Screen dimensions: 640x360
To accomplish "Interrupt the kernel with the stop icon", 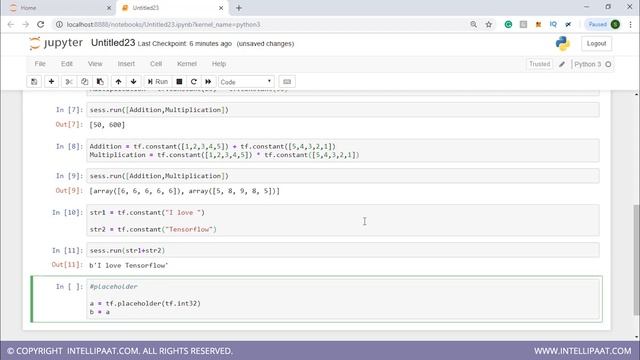I will point(179,82).
